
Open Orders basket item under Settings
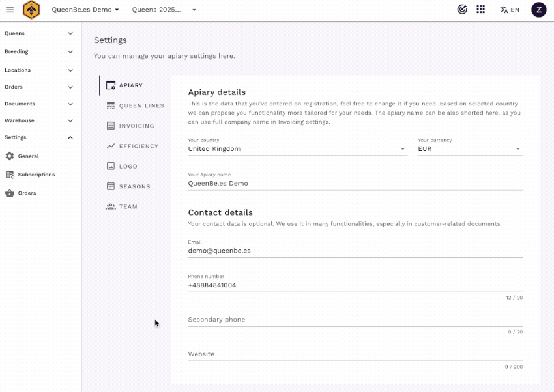click(27, 193)
